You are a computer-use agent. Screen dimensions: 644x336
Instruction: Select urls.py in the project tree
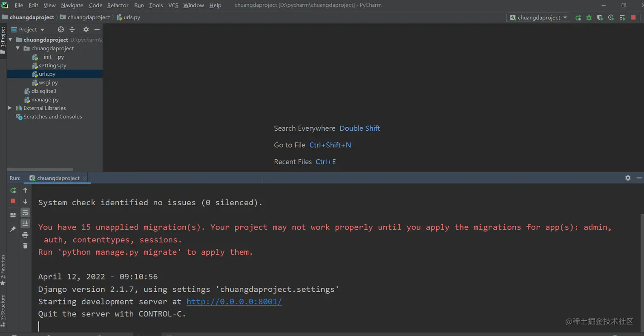point(55,74)
